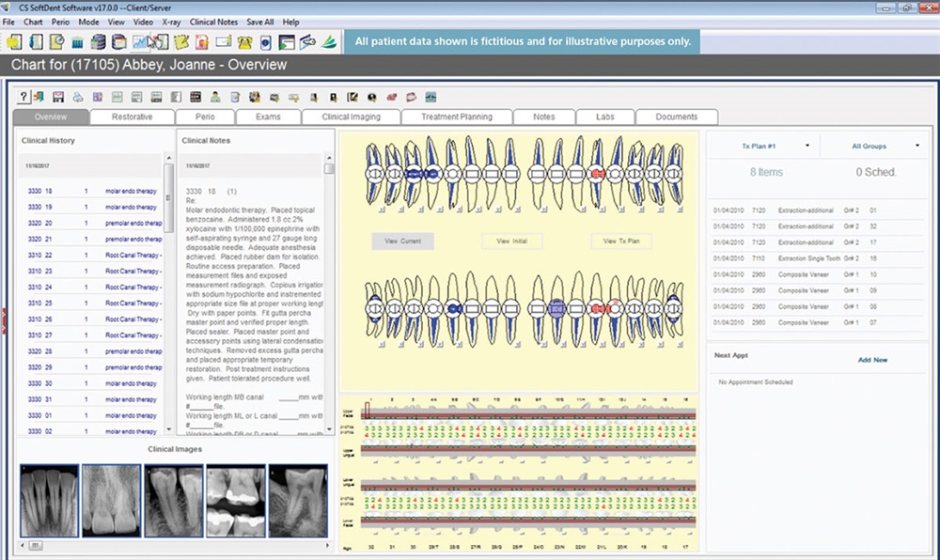The height and width of the screenshot is (560, 940).
Task: Open the File menu
Action: tap(8, 23)
